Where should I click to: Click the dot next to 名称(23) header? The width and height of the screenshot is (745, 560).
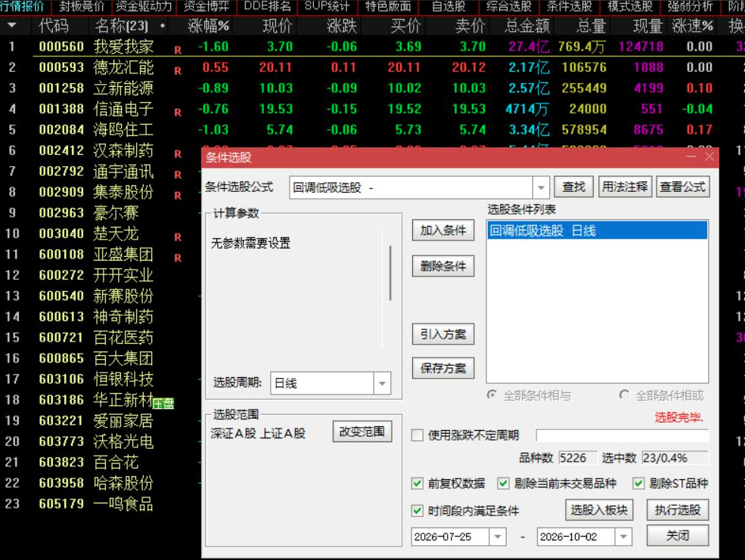163,26
